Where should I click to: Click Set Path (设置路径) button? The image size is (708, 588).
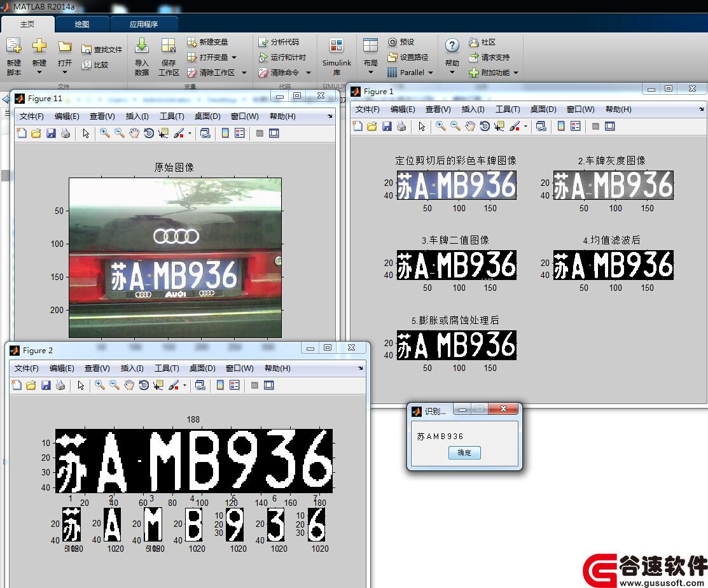point(408,57)
